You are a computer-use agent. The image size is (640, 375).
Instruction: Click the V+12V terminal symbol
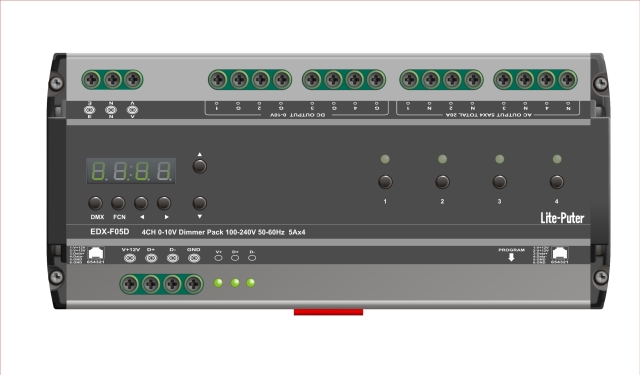click(x=130, y=258)
